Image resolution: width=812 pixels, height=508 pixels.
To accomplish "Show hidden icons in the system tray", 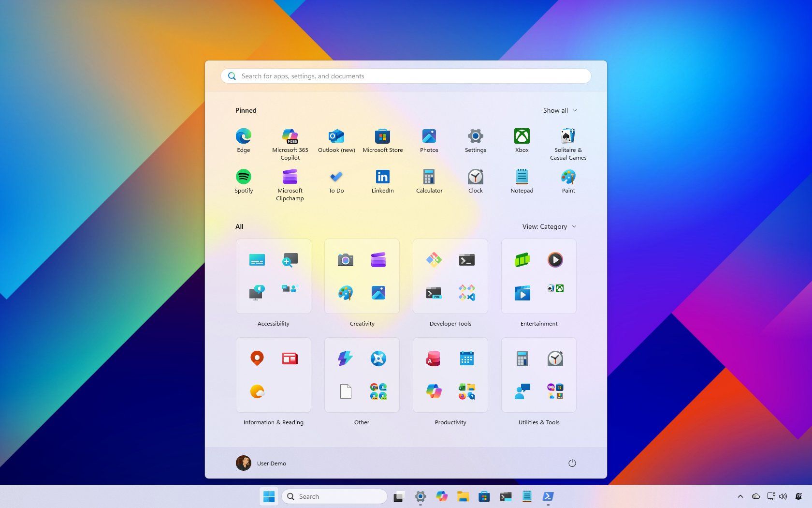I will (x=740, y=496).
